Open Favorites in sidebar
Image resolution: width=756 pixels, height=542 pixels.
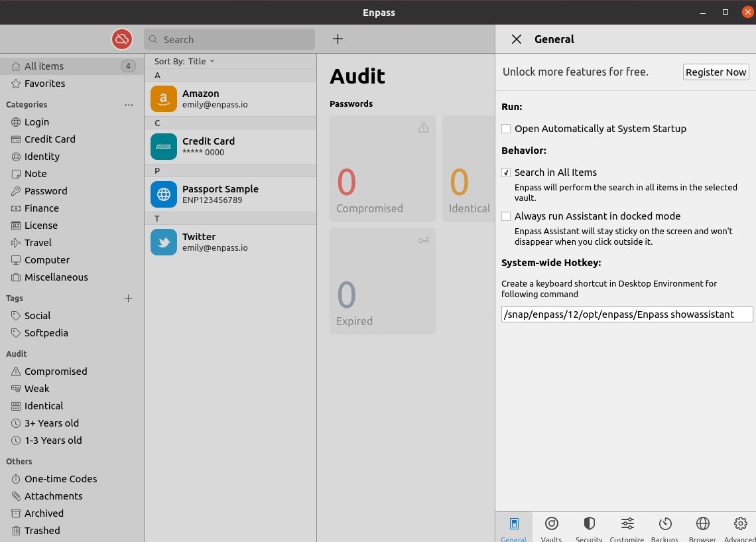point(72,84)
